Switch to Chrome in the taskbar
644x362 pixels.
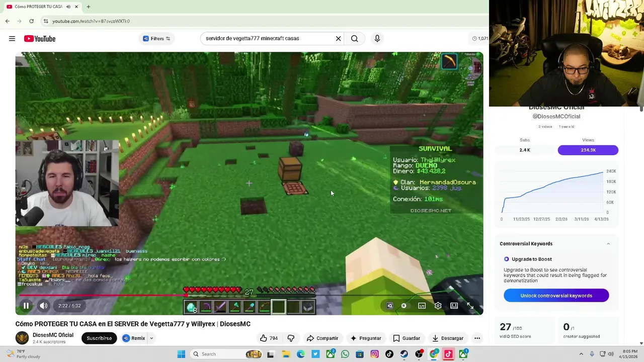[x=434, y=354]
